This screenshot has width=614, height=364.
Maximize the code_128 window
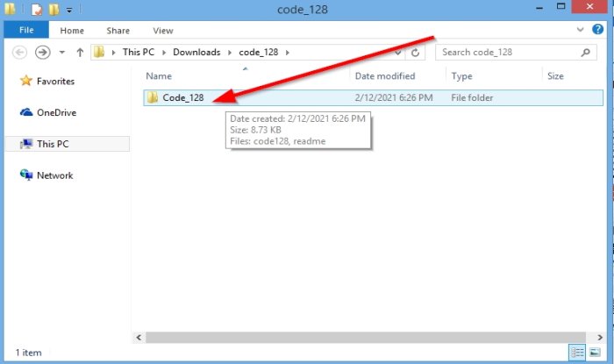pos(560,7)
